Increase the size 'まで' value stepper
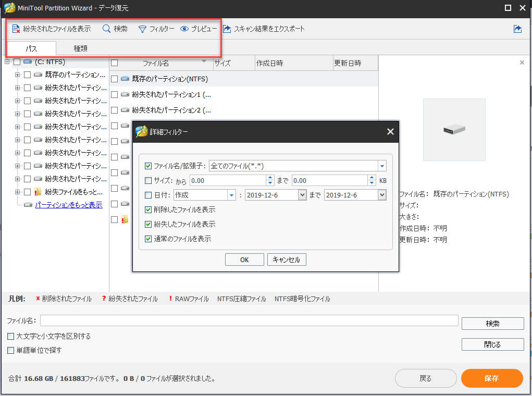The width and height of the screenshot is (532, 396). [372, 178]
